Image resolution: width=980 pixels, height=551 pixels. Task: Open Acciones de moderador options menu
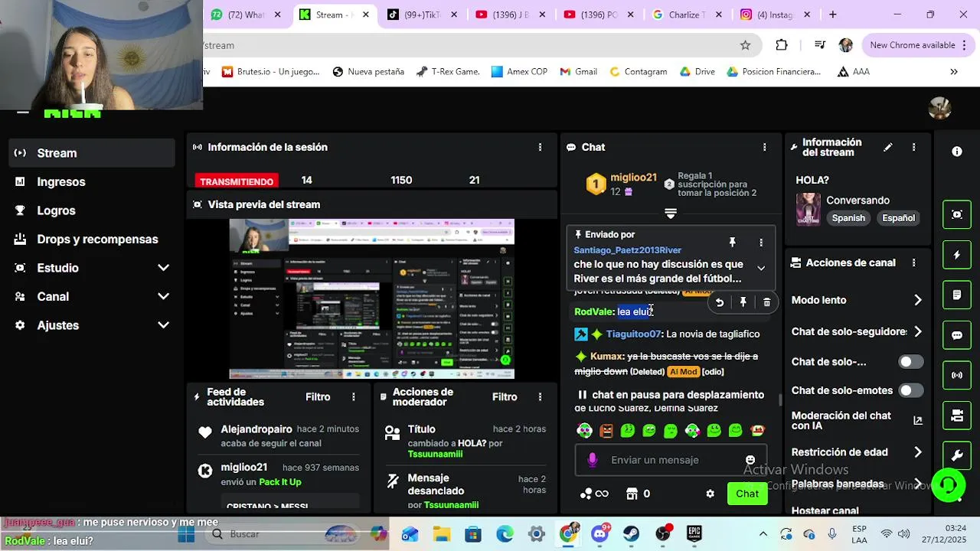540,397
